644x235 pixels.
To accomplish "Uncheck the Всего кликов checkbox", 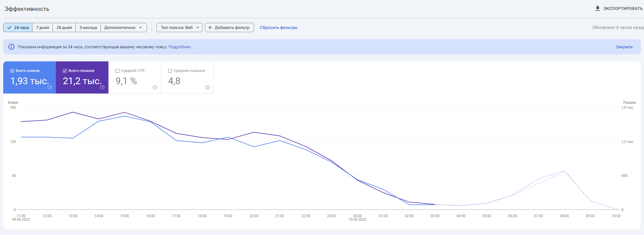I will (x=12, y=71).
